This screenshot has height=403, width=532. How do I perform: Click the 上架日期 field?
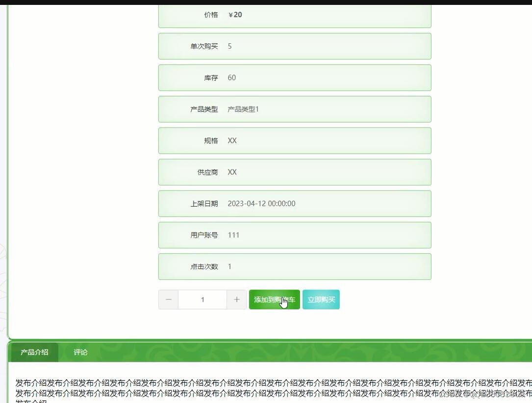tap(294, 203)
